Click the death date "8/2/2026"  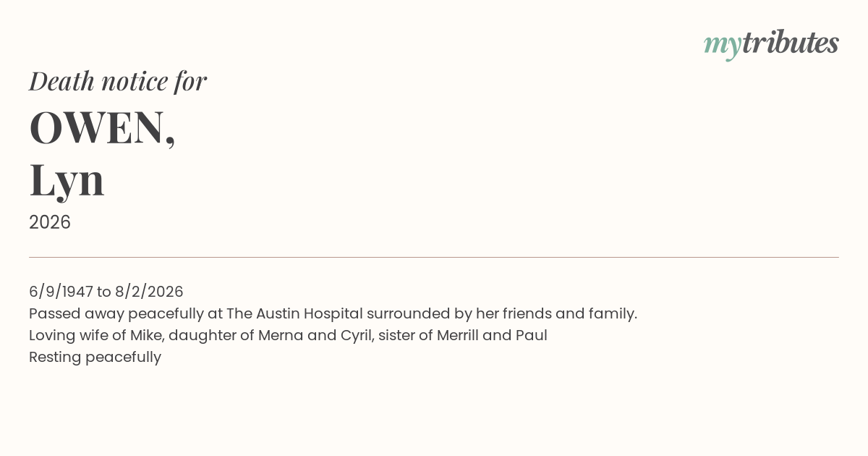tap(149, 292)
